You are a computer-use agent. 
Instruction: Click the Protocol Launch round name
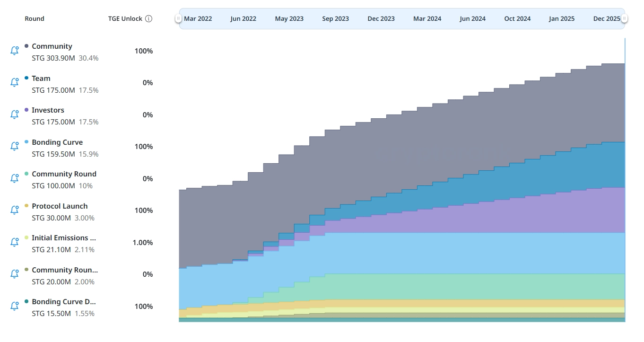[60, 206]
